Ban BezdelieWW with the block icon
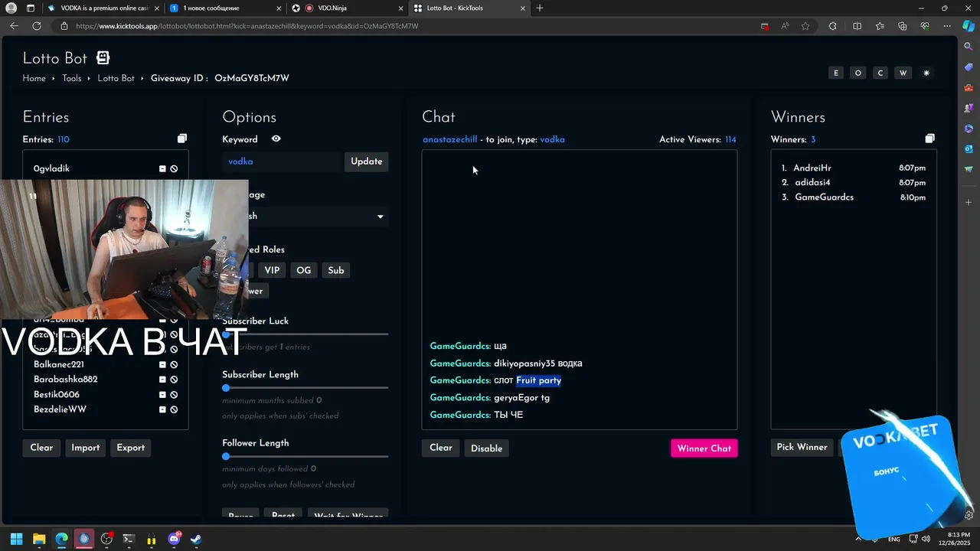The height and width of the screenshot is (551, 980). 174,409
